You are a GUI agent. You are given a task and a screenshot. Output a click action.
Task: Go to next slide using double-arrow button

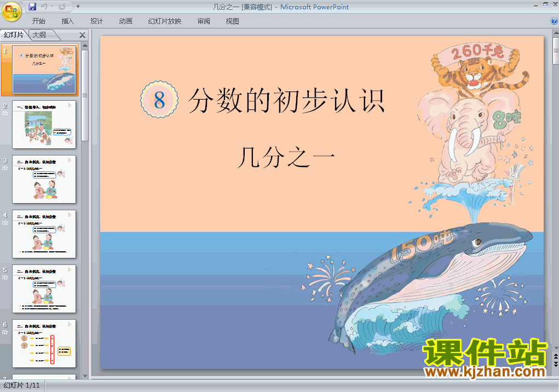click(556, 364)
